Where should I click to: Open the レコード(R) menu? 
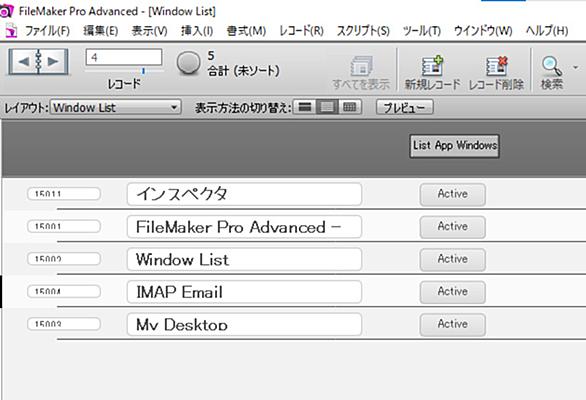click(302, 31)
